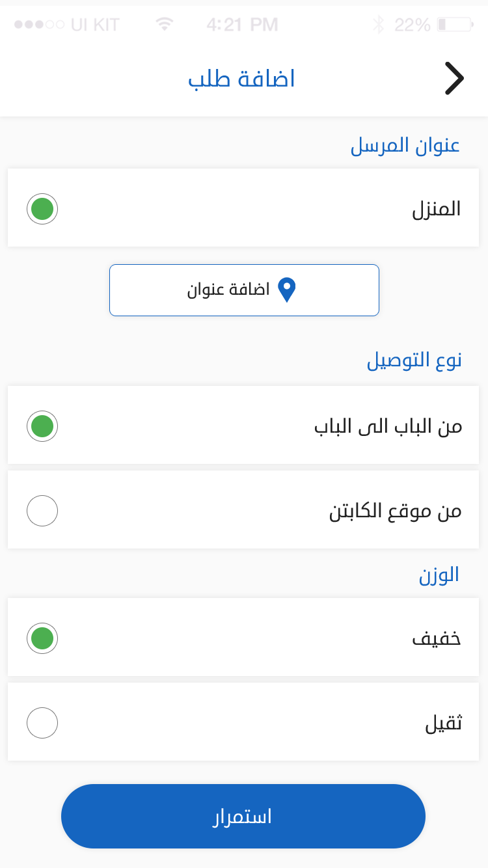Tap the Bluetooth icon in status bar
The image size is (488, 868).
[379, 25]
